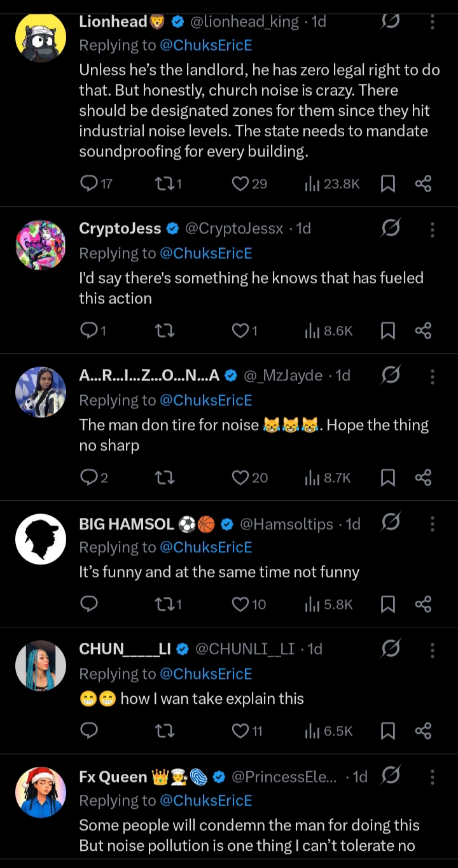Open @ChuksEricE link in CryptoJess's reply
Screen dimensions: 458x868
[205, 253]
